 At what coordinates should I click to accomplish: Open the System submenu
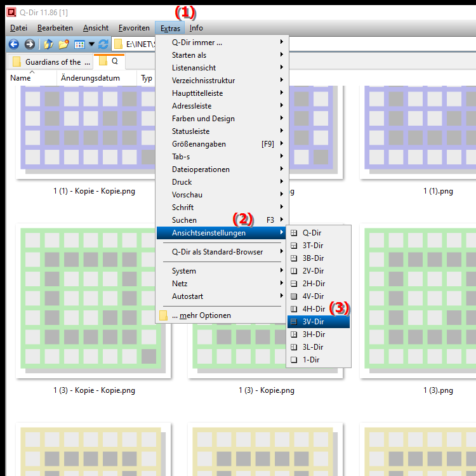click(221, 271)
